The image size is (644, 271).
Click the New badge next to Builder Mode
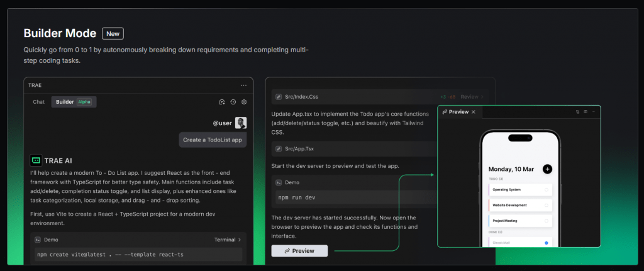(113, 34)
